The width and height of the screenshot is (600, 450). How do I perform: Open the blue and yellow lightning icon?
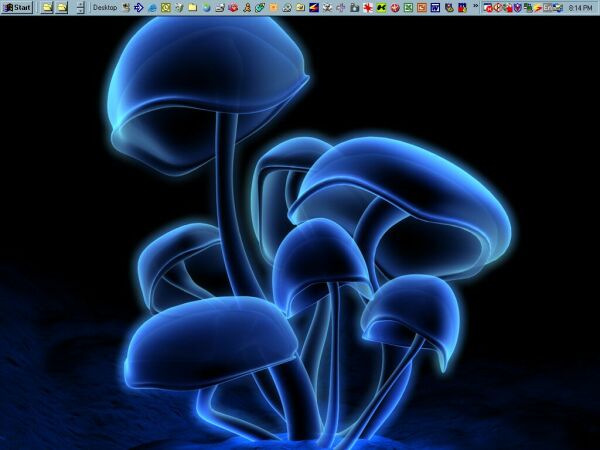(314, 7)
